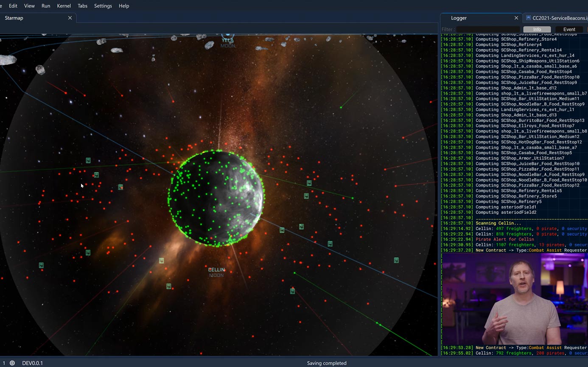Open the View menu
The image size is (588, 367).
(x=29, y=6)
